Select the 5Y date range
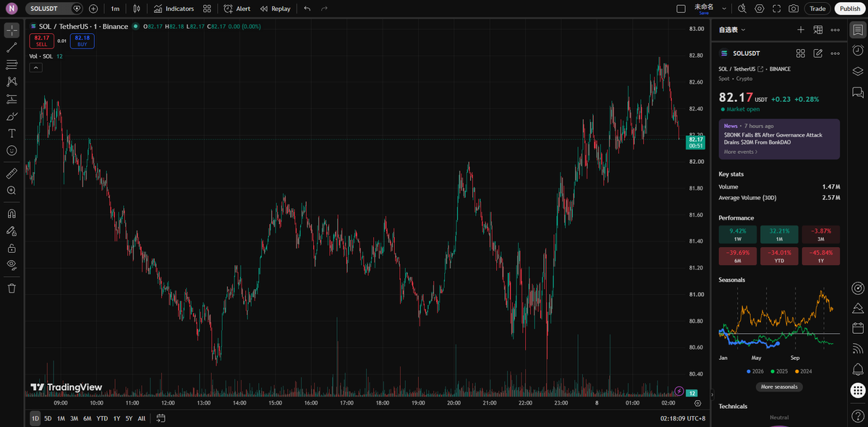 128,418
